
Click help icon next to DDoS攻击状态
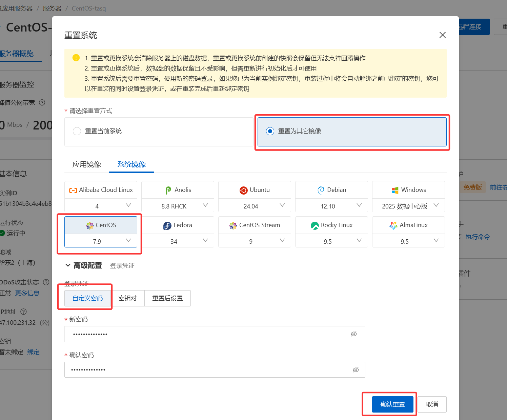[x=46, y=282]
